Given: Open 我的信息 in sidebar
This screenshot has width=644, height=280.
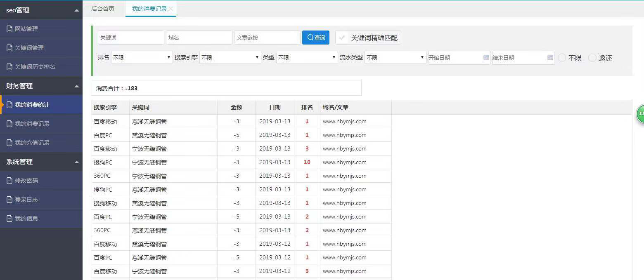Looking at the screenshot, I should pos(41,219).
